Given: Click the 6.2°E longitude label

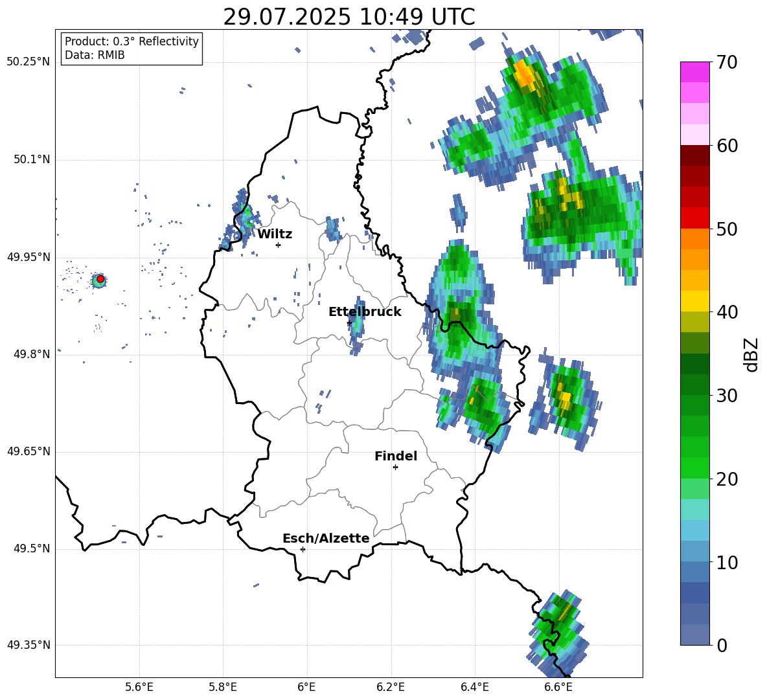Looking at the screenshot, I should coord(391,687).
